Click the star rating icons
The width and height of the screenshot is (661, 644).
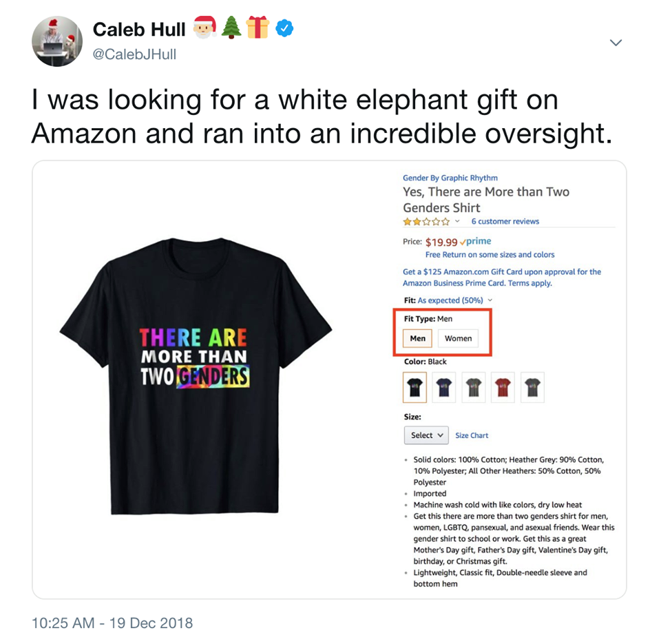tap(426, 221)
